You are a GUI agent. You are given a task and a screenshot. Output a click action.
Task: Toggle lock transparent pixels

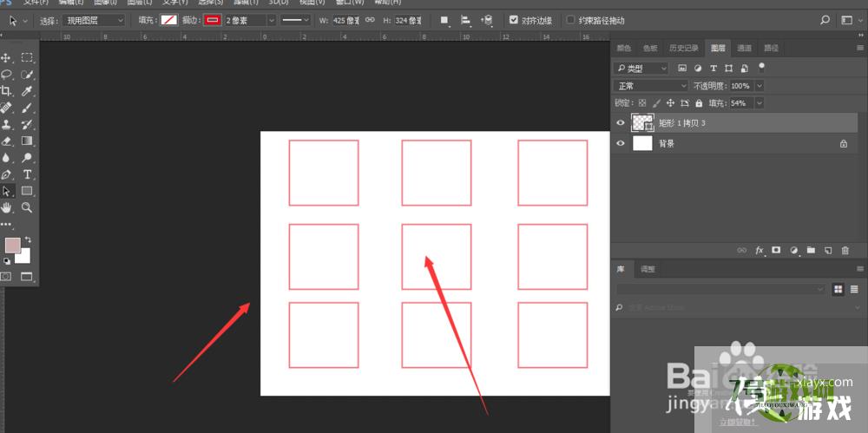pos(642,103)
